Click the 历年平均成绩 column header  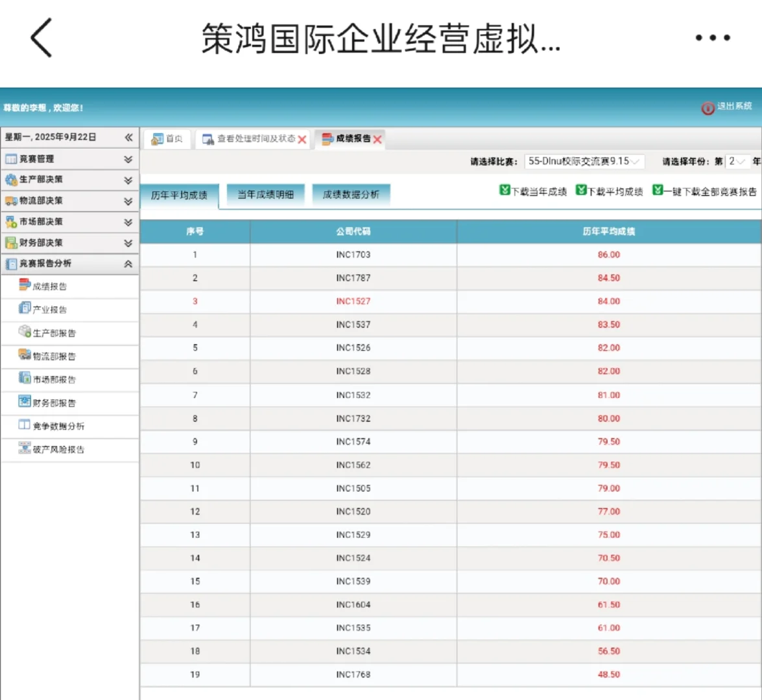[609, 232]
